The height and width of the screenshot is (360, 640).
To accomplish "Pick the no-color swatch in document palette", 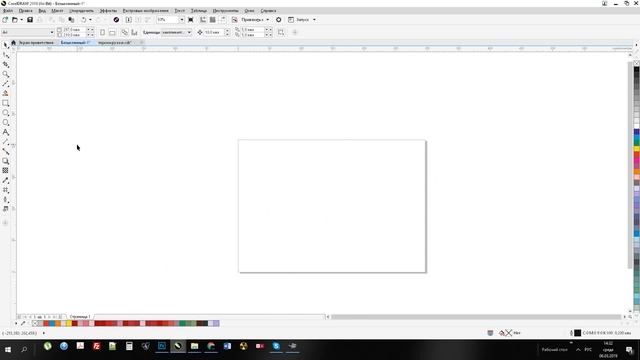I will [x=35, y=323].
